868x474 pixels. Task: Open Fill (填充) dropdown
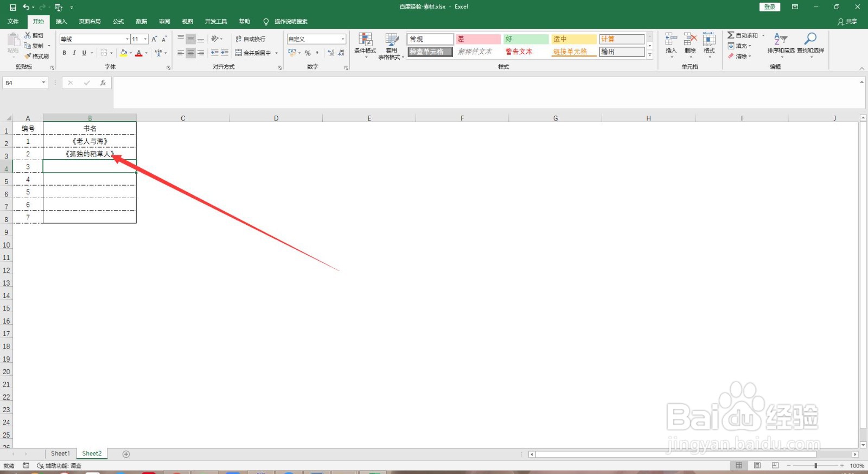(739, 46)
